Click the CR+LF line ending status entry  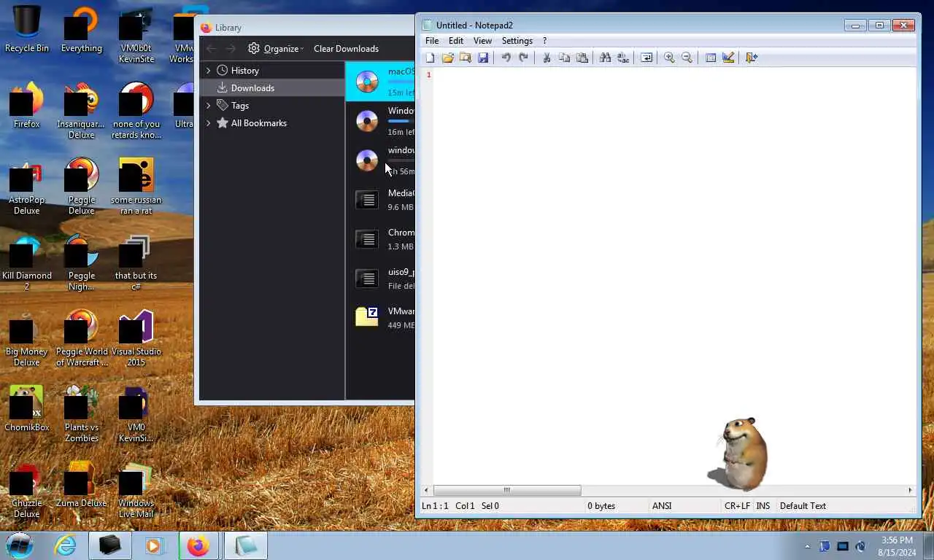point(737,505)
